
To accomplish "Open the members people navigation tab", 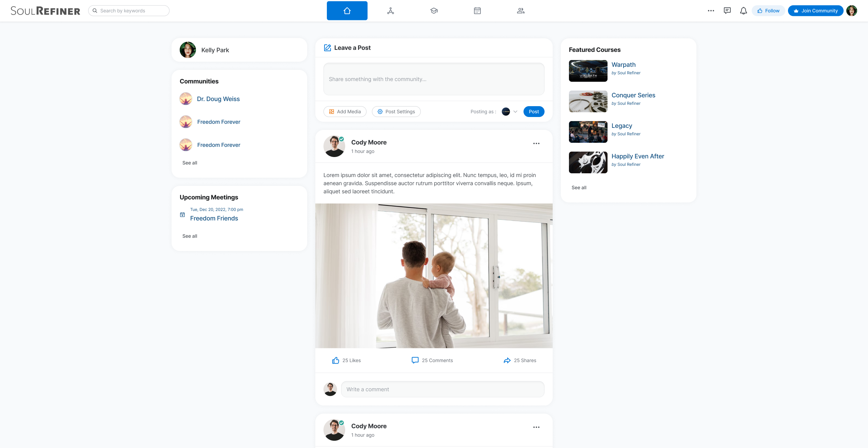I will pos(521,11).
